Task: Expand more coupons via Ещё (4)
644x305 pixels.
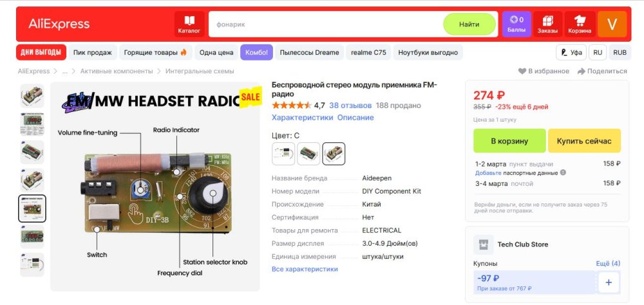Action: click(608, 264)
